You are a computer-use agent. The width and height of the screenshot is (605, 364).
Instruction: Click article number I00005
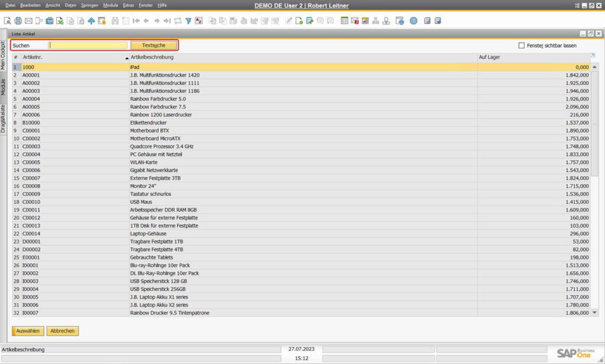30,297
